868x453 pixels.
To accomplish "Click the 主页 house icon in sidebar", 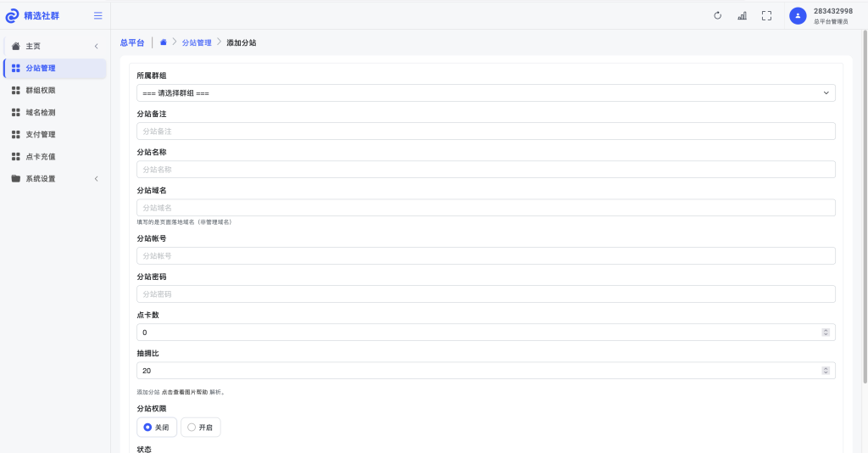I will pyautogui.click(x=15, y=46).
